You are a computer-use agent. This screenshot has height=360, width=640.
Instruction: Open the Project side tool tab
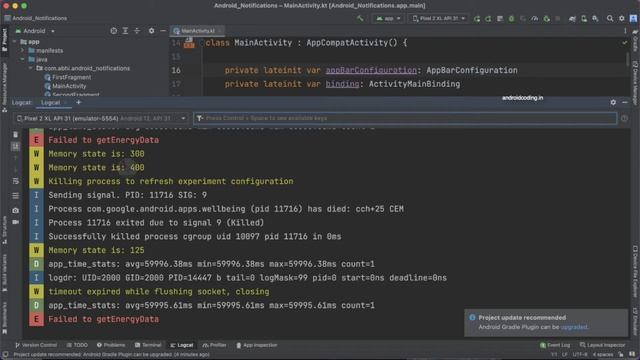click(4, 40)
